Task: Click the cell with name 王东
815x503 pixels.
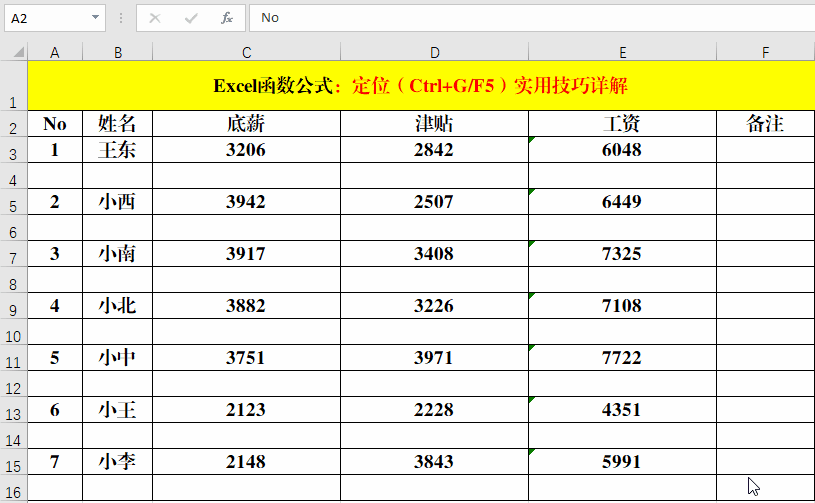Action: (x=117, y=150)
